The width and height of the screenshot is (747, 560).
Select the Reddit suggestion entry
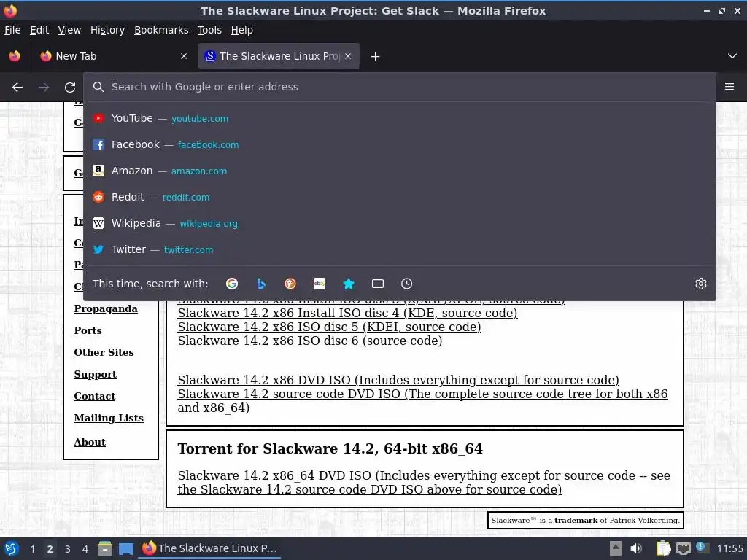pyautogui.click(x=400, y=197)
